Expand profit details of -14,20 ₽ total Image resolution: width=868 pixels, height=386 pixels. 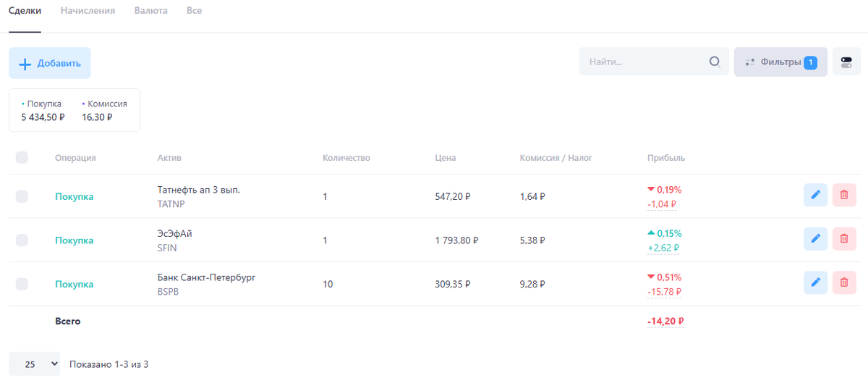tap(665, 322)
